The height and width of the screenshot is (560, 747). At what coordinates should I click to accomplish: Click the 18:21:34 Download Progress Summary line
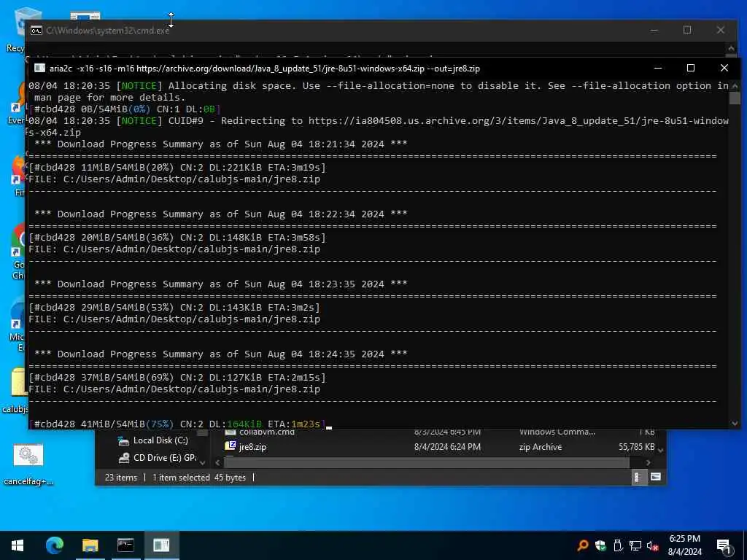(x=221, y=144)
